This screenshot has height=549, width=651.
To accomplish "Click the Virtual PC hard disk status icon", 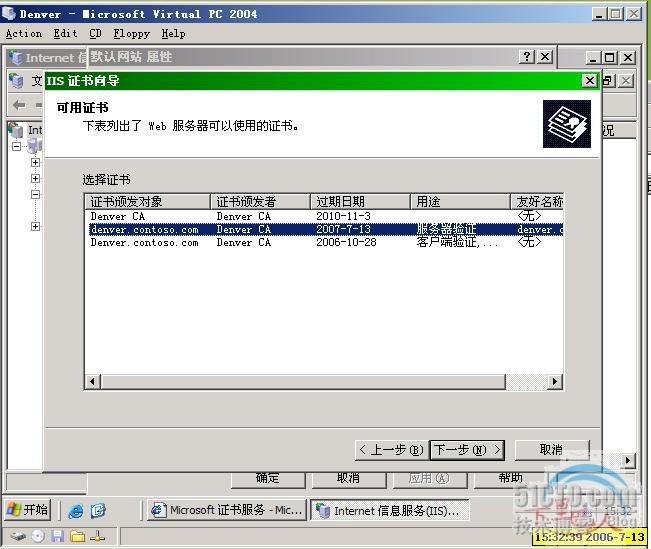I will [17, 537].
